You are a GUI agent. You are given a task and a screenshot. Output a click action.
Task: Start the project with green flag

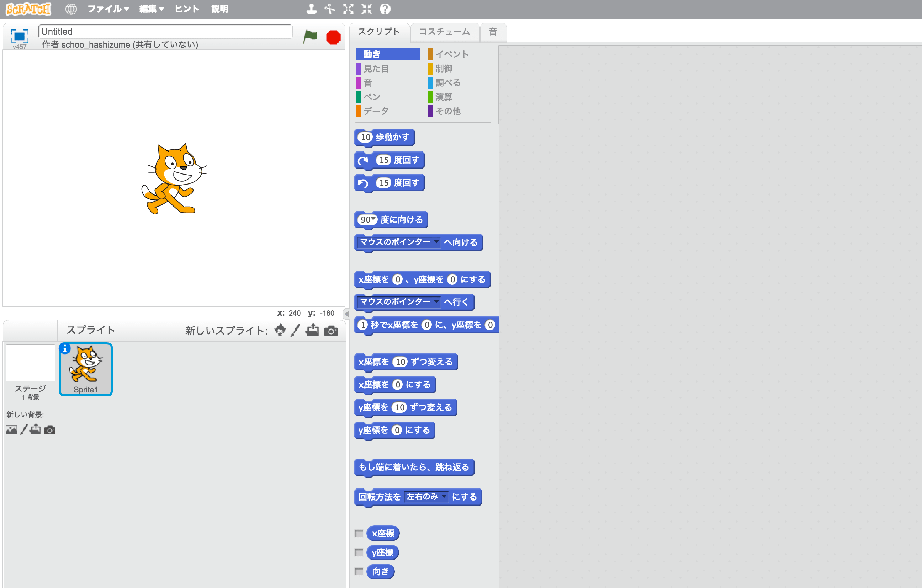coord(310,37)
